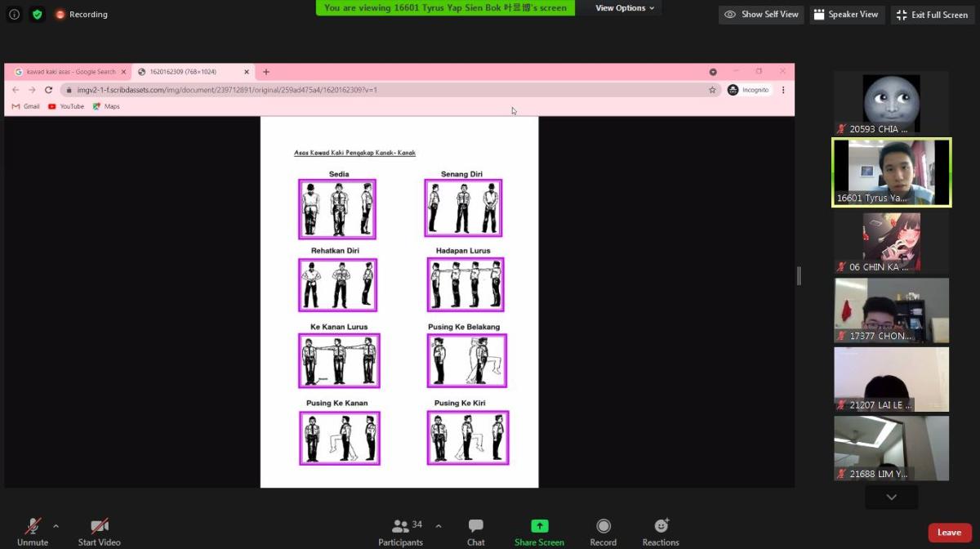Unmute the microphone
Viewport: 980px width, 549px height.
[x=33, y=532]
